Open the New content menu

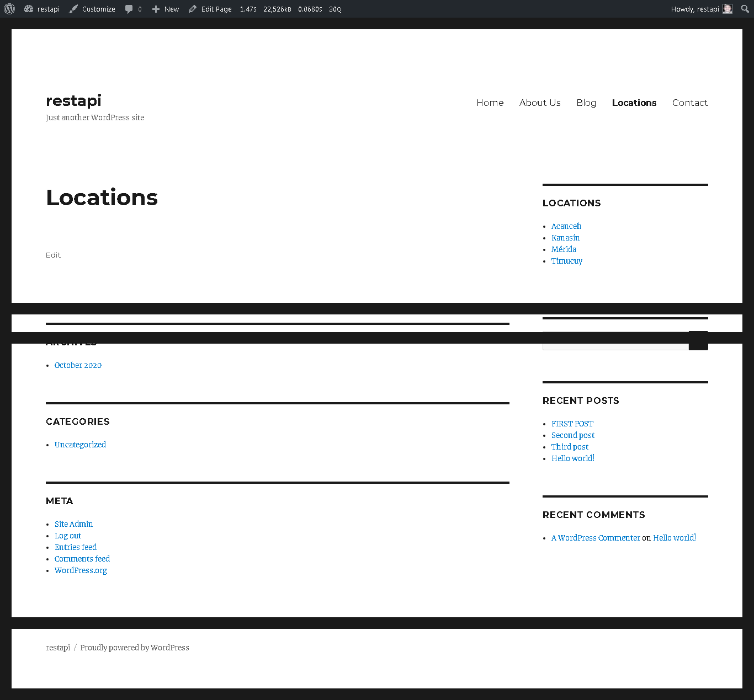(x=166, y=9)
